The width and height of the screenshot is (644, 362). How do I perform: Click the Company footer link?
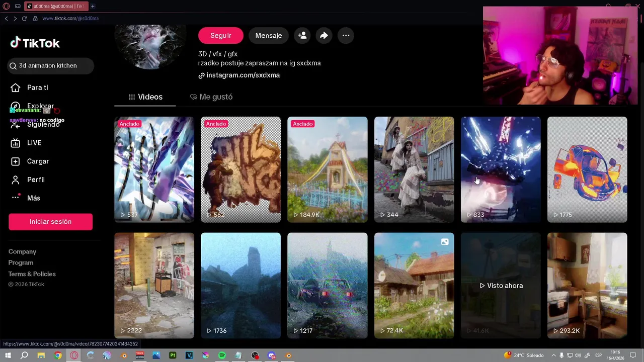pyautogui.click(x=22, y=252)
